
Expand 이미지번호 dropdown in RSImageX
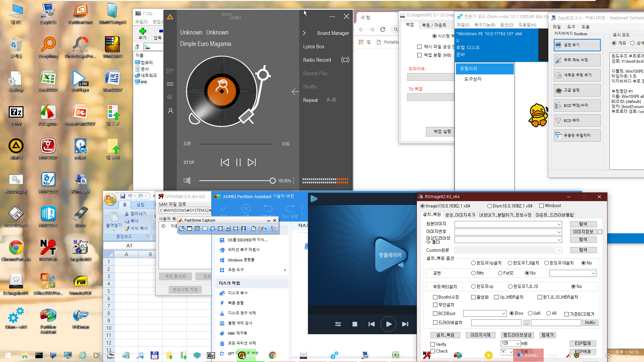[559, 232]
